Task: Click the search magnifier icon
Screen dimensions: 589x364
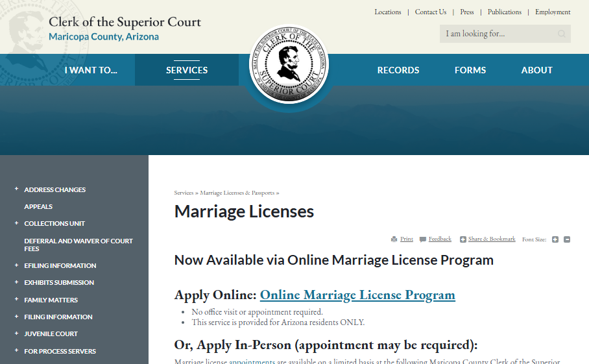Action: tap(562, 34)
